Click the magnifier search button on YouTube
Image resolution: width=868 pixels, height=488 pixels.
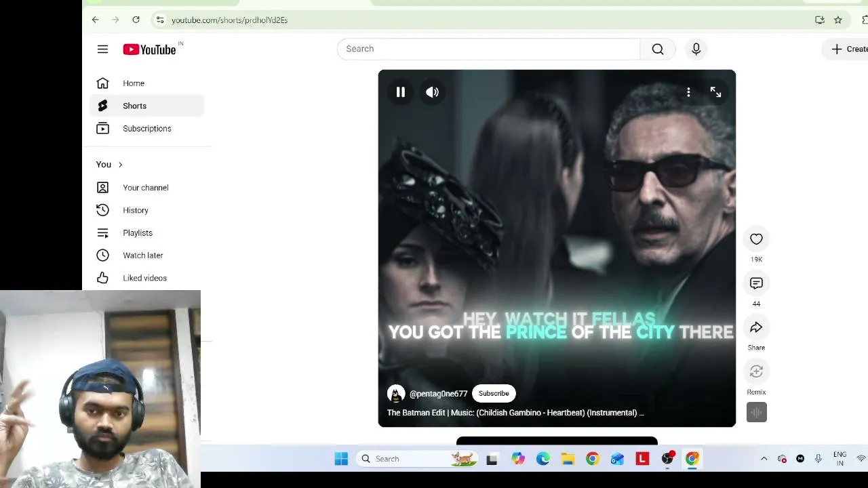tap(658, 49)
